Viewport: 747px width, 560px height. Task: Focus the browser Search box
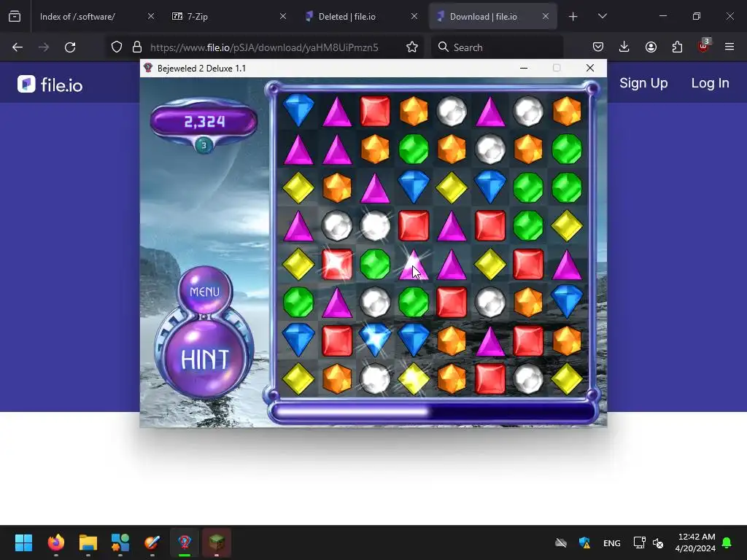coord(498,47)
